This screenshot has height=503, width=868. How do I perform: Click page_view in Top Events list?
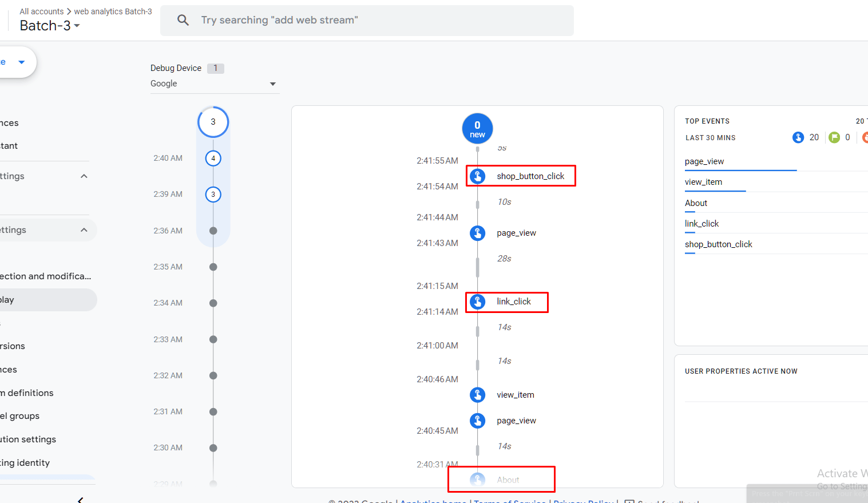pyautogui.click(x=704, y=161)
